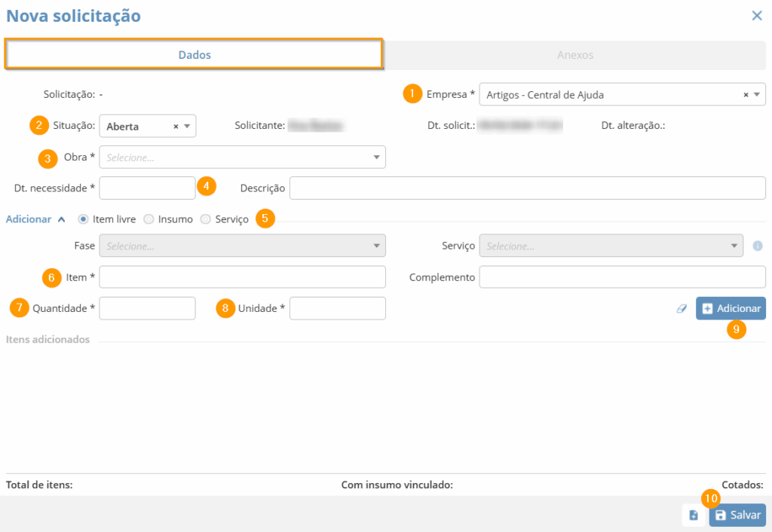Focus the Descrição text field

pos(527,188)
